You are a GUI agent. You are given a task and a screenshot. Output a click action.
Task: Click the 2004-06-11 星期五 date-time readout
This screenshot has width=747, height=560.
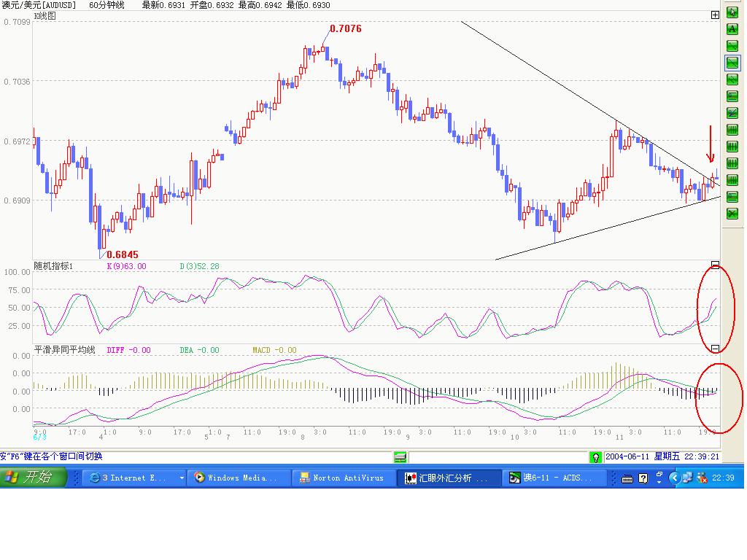[x=662, y=456]
